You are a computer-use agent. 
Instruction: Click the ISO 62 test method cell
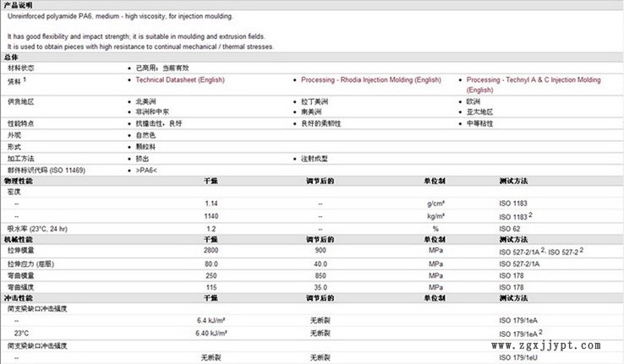(510, 229)
